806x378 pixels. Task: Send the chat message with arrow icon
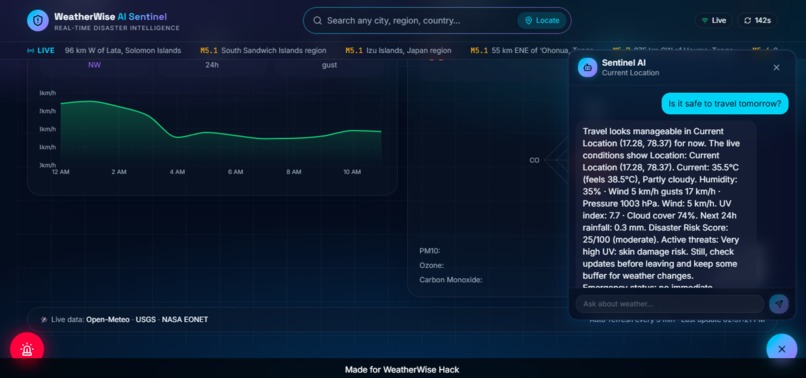pos(779,304)
